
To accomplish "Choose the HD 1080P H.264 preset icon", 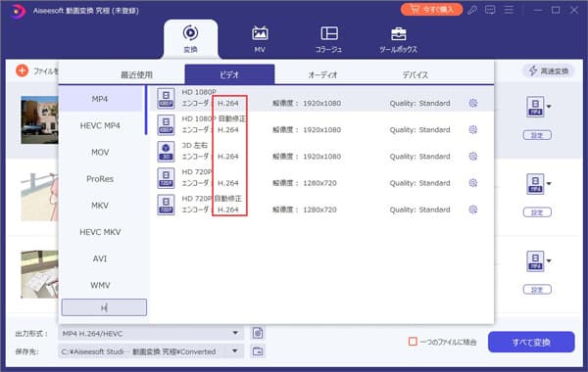I will [x=166, y=98].
